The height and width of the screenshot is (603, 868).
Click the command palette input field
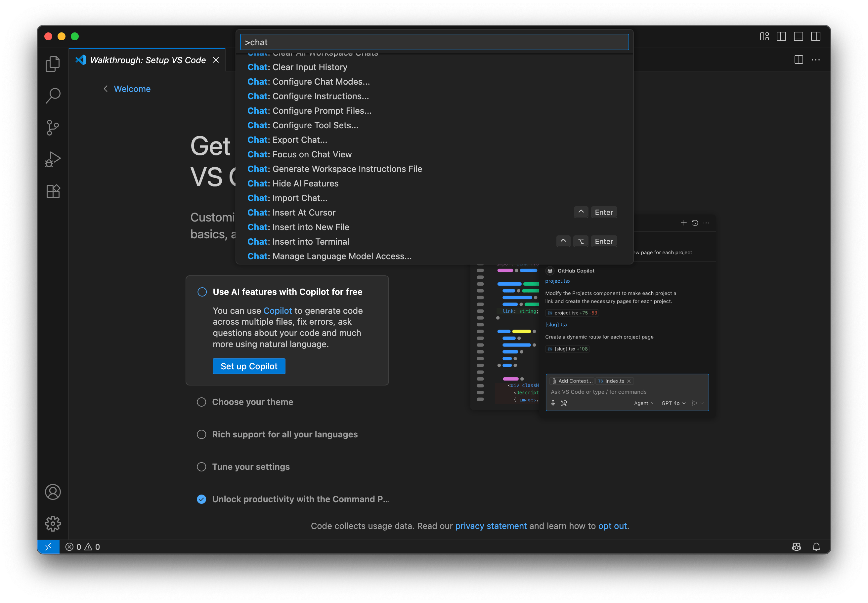pos(434,42)
